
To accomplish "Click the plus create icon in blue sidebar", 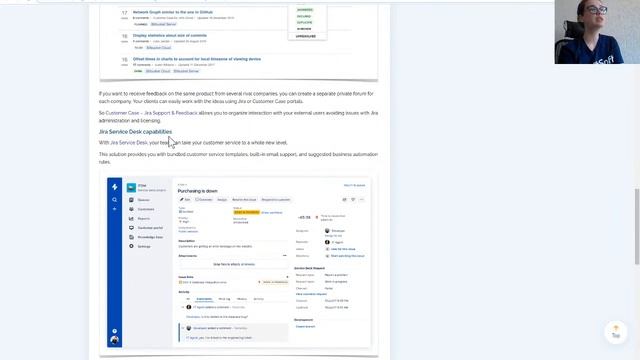I will (x=115, y=209).
